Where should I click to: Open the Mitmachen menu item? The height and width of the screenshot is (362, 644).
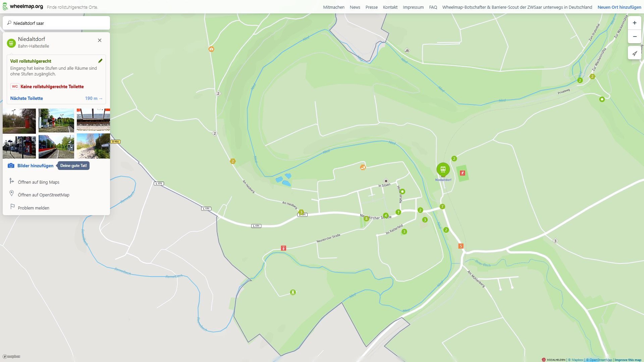pos(333,7)
